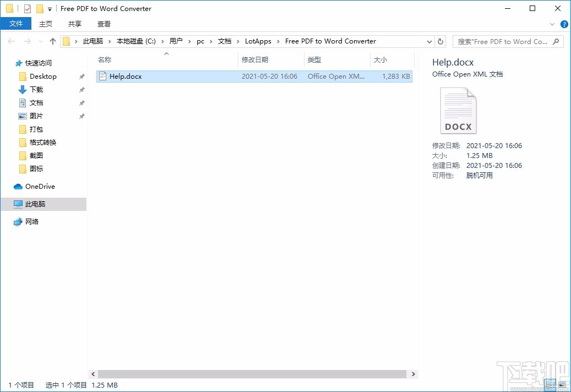Open the 查看 ribbon tab

pyautogui.click(x=104, y=24)
